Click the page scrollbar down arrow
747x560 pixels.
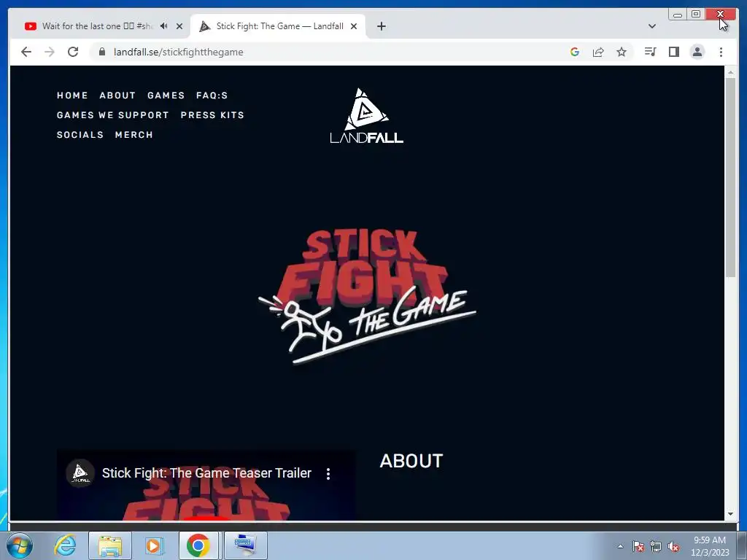point(730,514)
